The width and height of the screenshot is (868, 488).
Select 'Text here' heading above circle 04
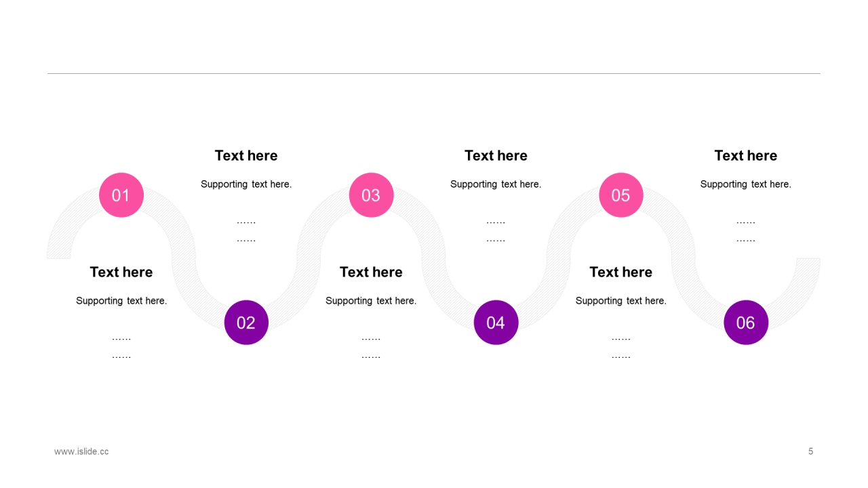(x=496, y=155)
